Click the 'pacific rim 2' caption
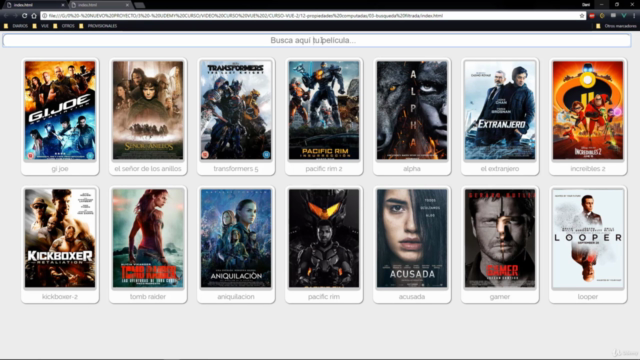 point(324,169)
